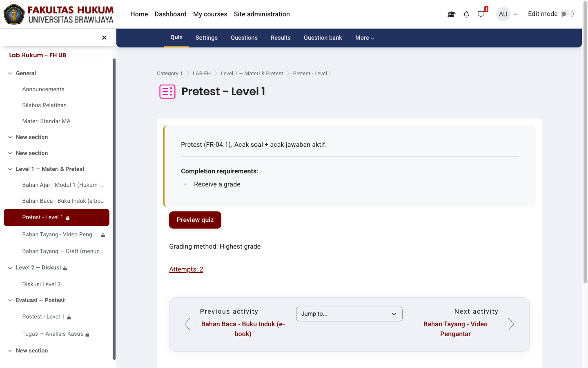Open next activity Bahan Tayang - Video Pengantar link
The image size is (588, 368).
click(455, 329)
